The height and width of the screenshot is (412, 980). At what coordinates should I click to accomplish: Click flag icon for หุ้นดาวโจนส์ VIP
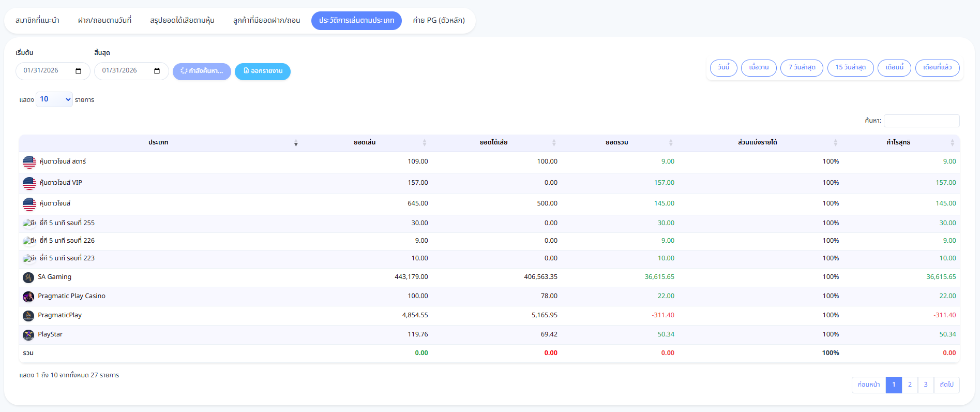pos(29,183)
